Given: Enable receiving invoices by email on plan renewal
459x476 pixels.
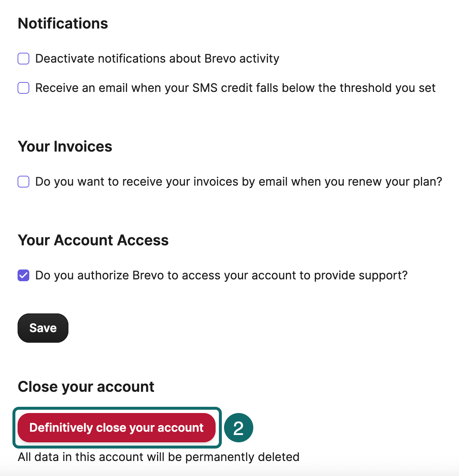Looking at the screenshot, I should pos(23,181).
